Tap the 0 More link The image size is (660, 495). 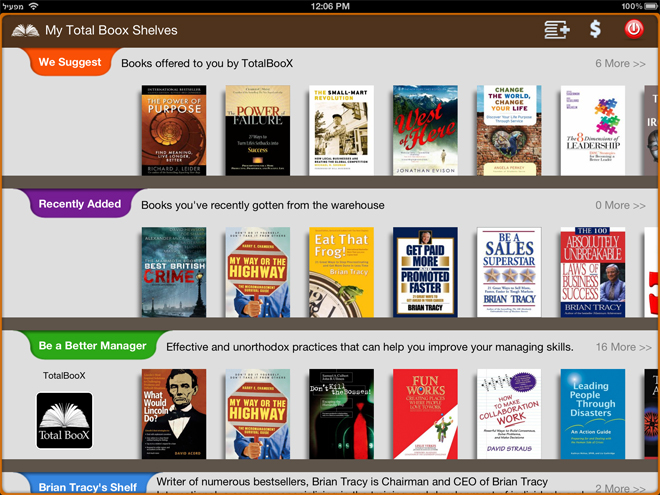tap(620, 205)
